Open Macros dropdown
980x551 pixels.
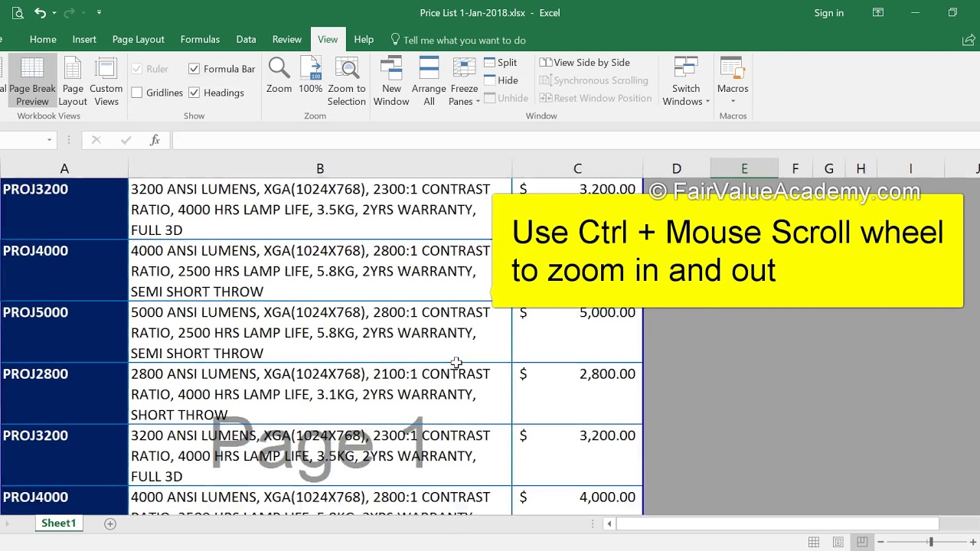(733, 81)
